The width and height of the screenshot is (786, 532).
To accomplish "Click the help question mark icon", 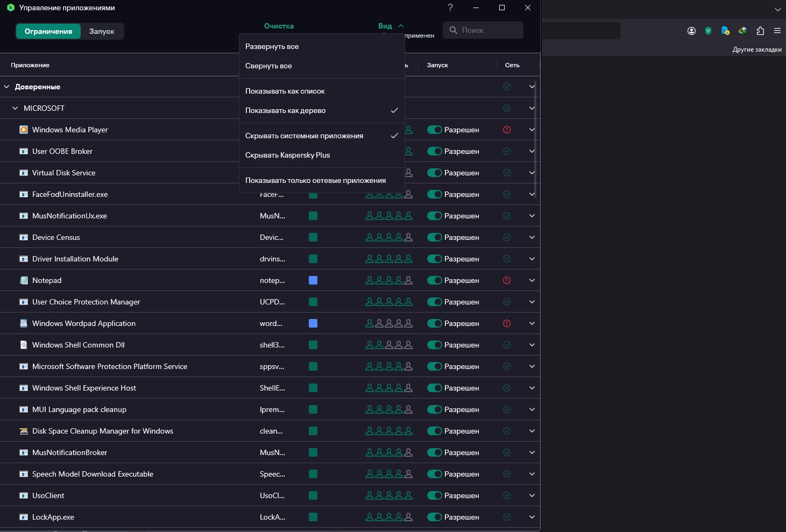I will click(450, 8).
